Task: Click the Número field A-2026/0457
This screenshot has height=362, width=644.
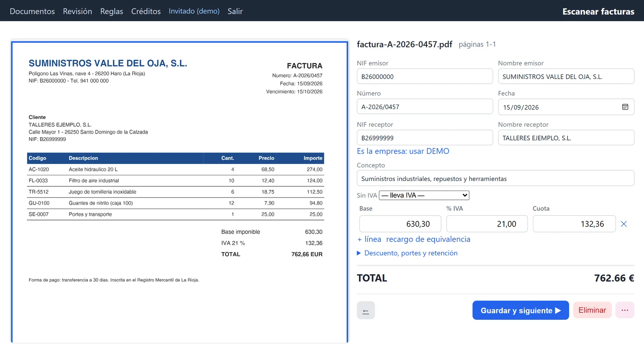Action: coord(425,107)
